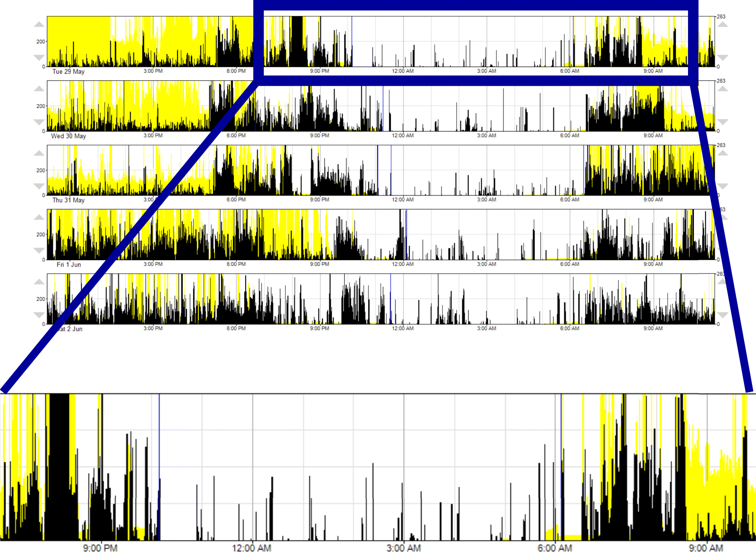Click the right up arrow beside Wed 30 May chart
Screen dimensions: 756x552
[x=722, y=89]
